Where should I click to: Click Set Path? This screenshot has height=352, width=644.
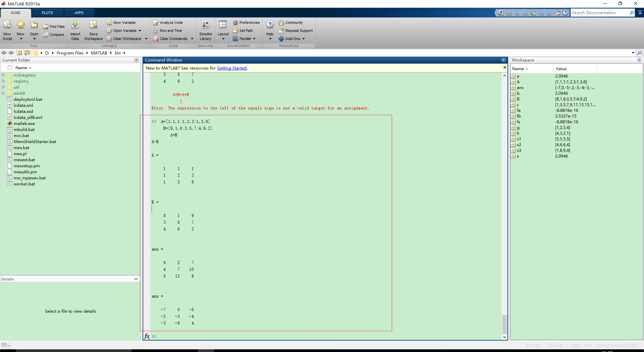[x=243, y=31]
